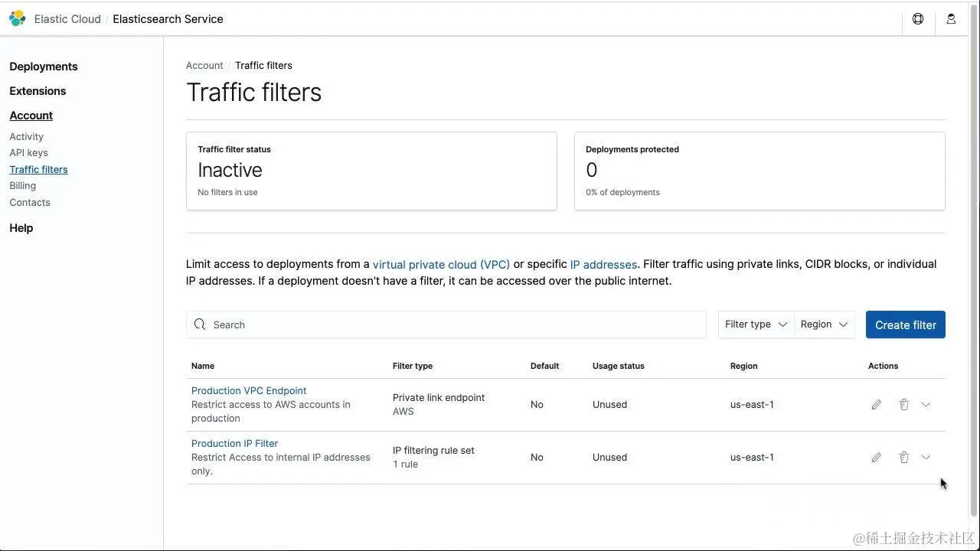Open the help support icon in header
Viewport: 980px width, 551px height.
tap(918, 19)
